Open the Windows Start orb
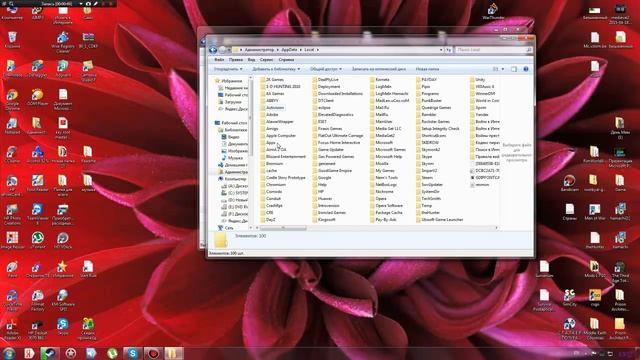Viewport: 640px width, 360px height. pyautogui.click(x=9, y=353)
